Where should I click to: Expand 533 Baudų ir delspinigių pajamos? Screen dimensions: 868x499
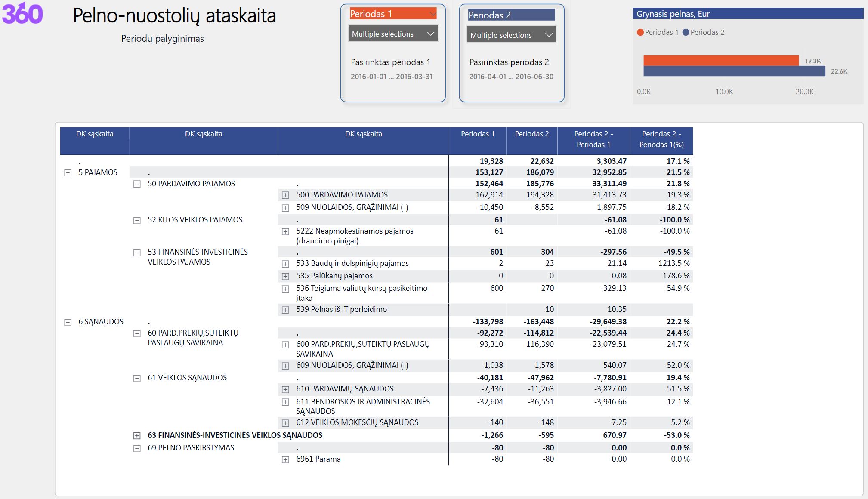[x=285, y=263]
